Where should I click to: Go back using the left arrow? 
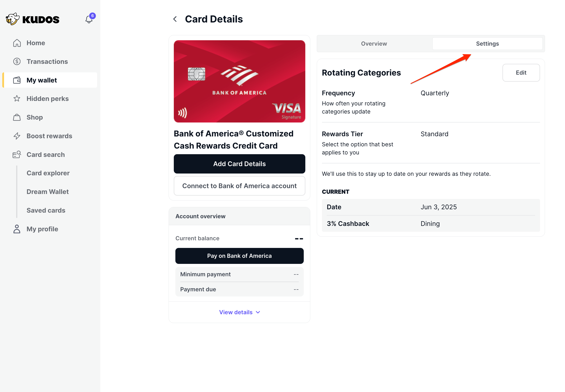click(x=175, y=19)
